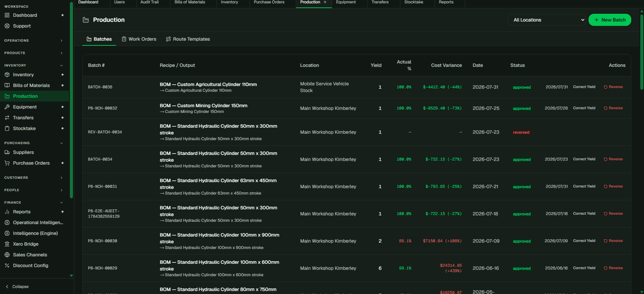Screen dimensions: 644x294
Task: Close the Production tab with X
Action: (325, 2)
